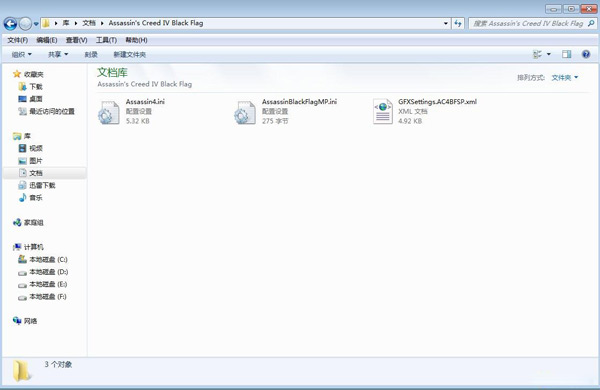Open 查看(V) menu
Viewport: 600px width, 390px height.
(76, 40)
